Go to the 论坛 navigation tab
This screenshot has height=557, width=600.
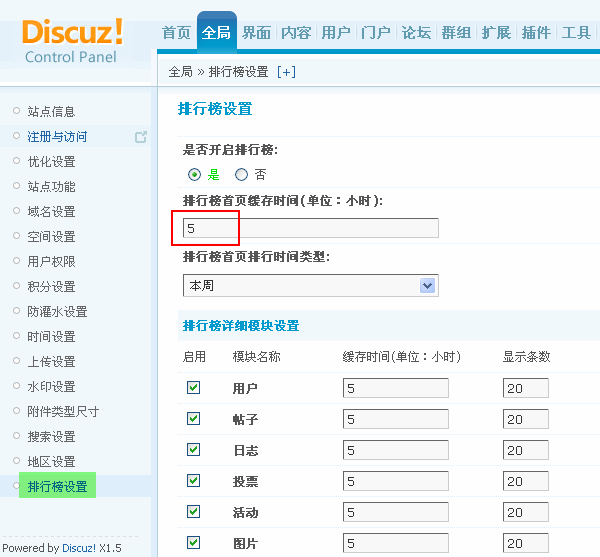(x=416, y=33)
